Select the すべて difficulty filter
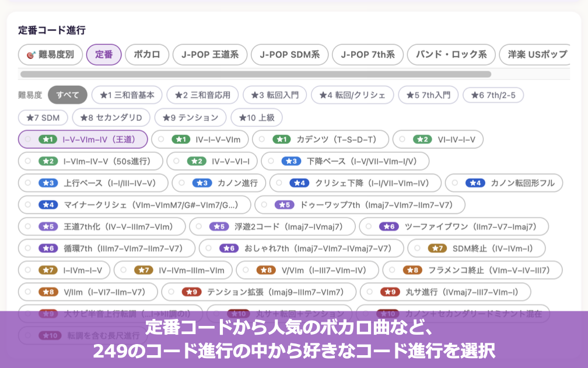The width and height of the screenshot is (588, 368). click(68, 95)
